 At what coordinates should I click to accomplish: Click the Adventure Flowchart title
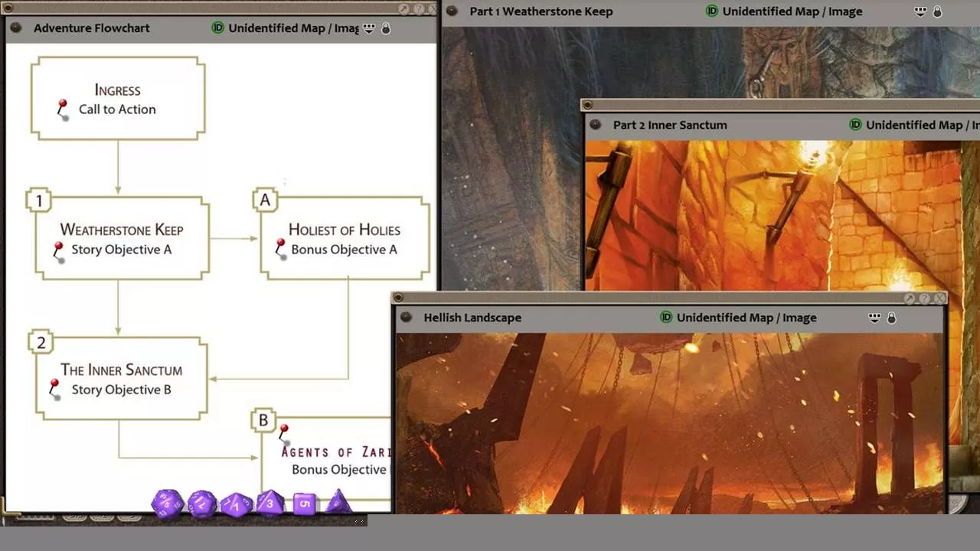click(92, 28)
